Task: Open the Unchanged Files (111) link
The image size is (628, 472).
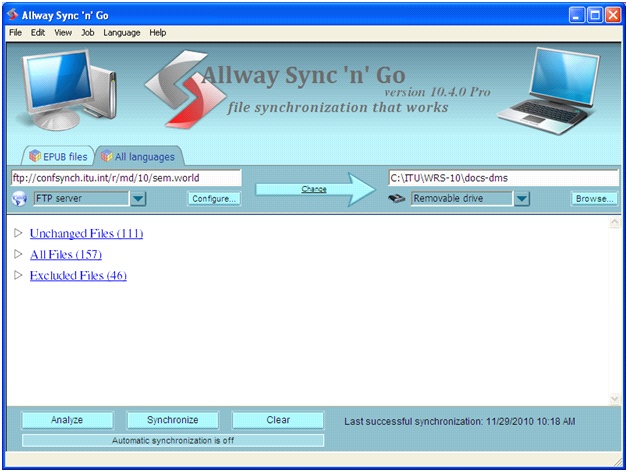Action: click(87, 233)
